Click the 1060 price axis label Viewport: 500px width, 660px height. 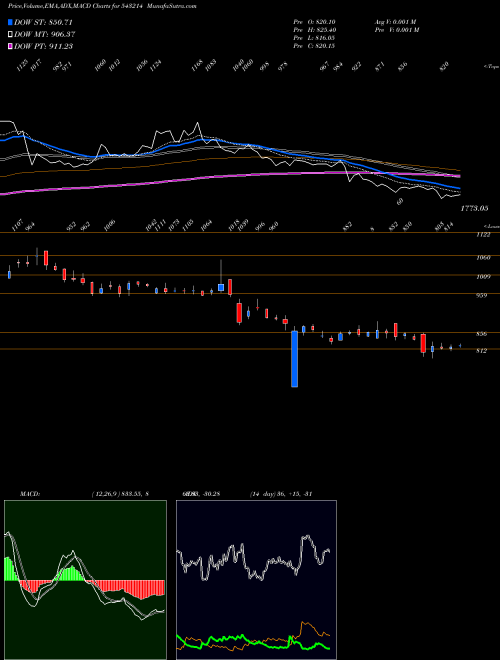click(483, 258)
